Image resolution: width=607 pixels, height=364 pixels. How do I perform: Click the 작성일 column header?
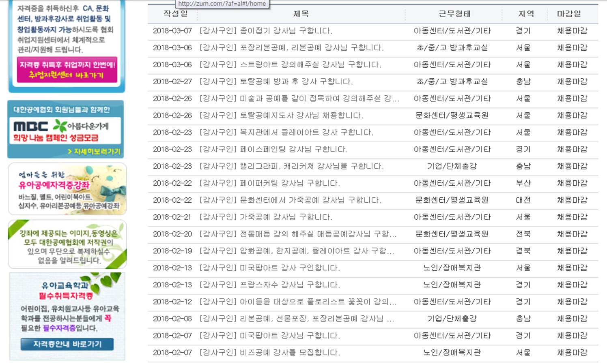point(175,14)
